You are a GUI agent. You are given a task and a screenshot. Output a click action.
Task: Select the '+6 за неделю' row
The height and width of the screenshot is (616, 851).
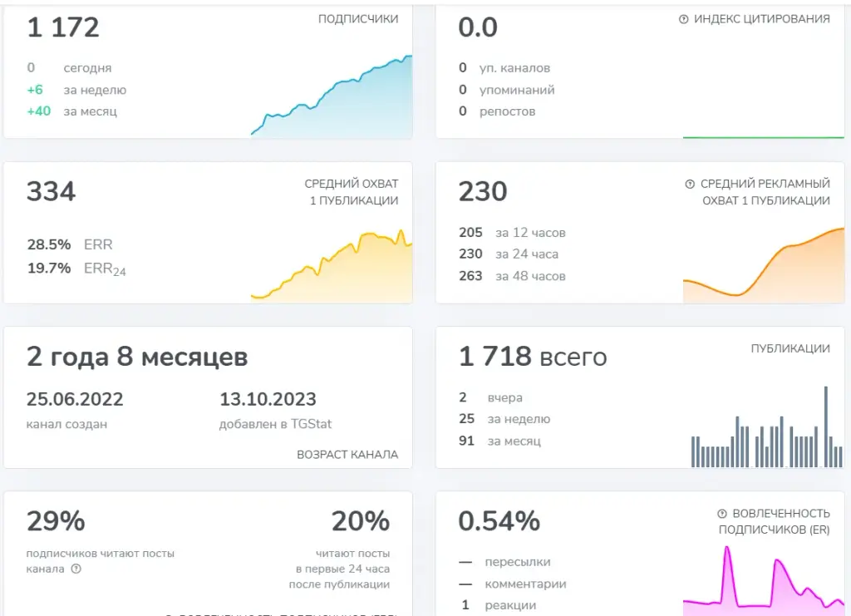76,90
